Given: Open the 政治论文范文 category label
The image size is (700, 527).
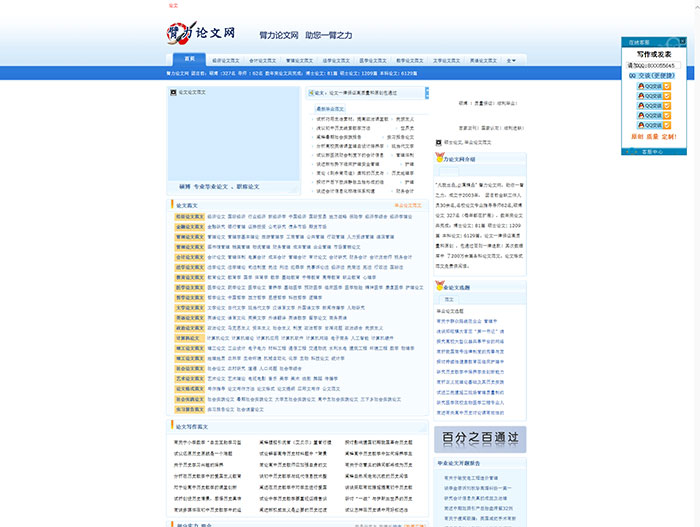Looking at the screenshot, I should point(189,328).
